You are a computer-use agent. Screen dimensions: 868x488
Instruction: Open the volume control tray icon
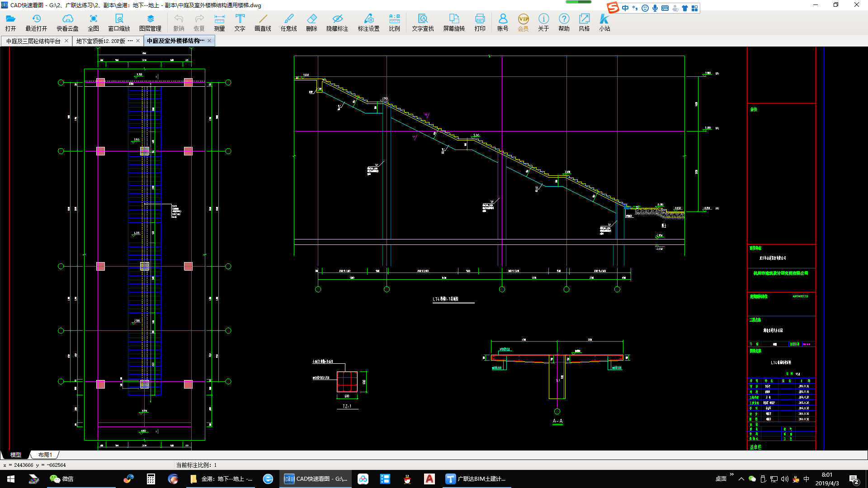click(x=785, y=479)
